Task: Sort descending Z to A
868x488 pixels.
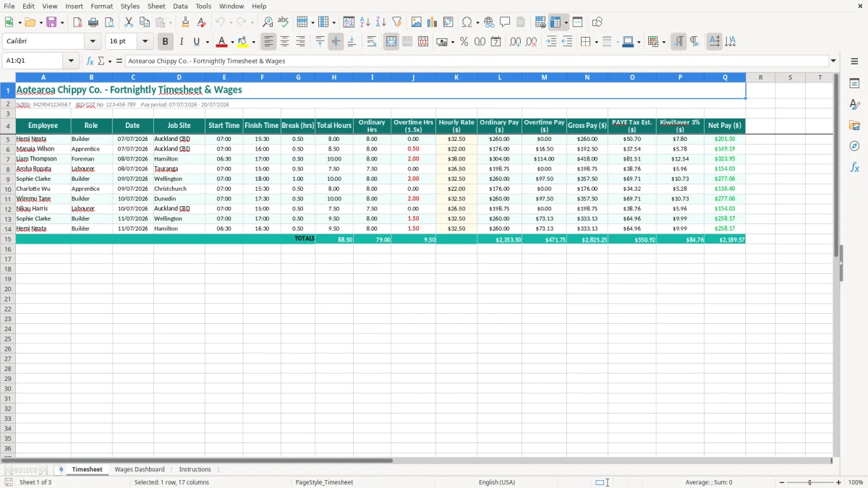Action: [380, 22]
